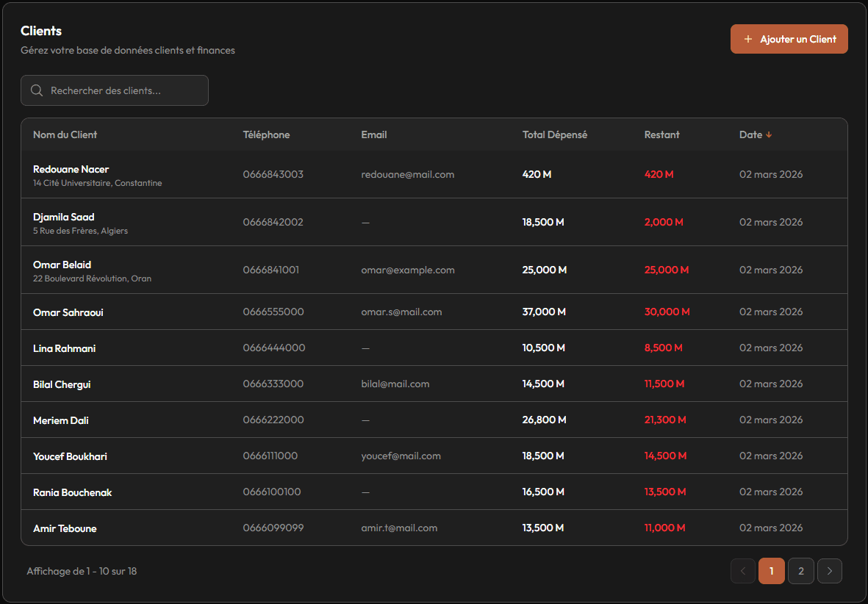Sort by Restant column header
Image resolution: width=868 pixels, height=604 pixels.
click(661, 135)
